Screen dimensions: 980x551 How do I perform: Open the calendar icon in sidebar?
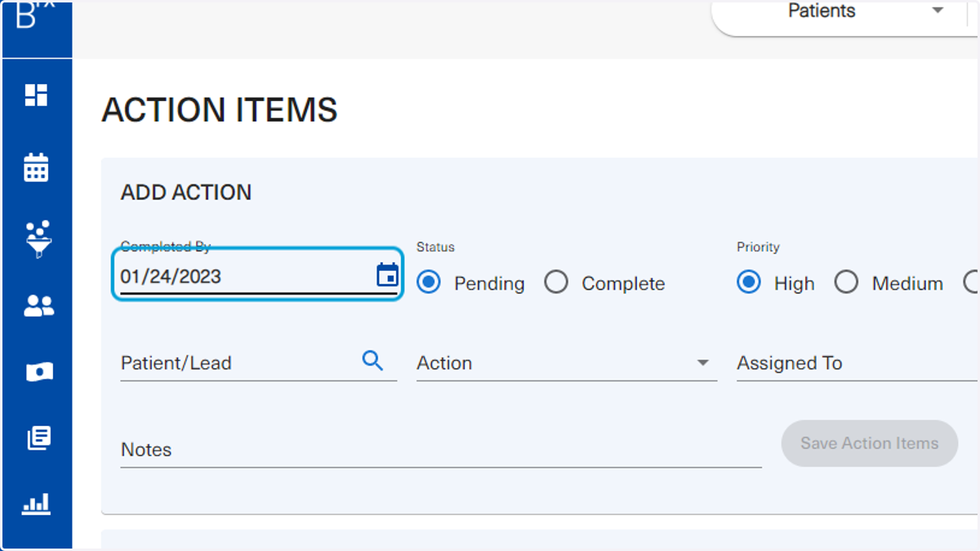36,167
